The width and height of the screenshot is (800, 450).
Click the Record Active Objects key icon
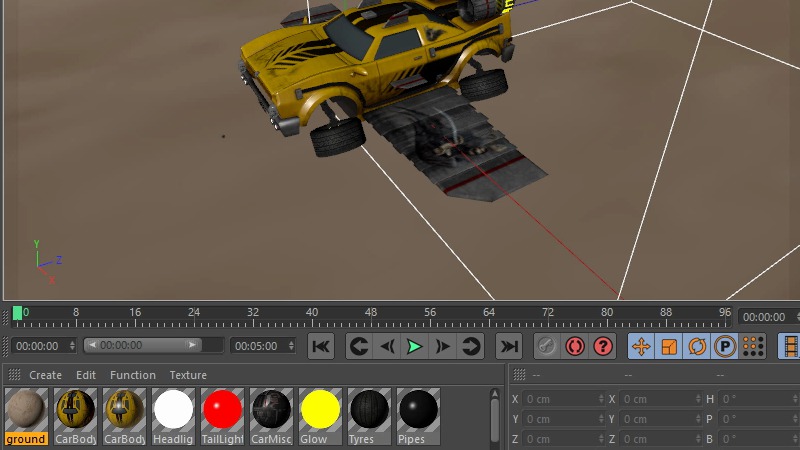546,346
